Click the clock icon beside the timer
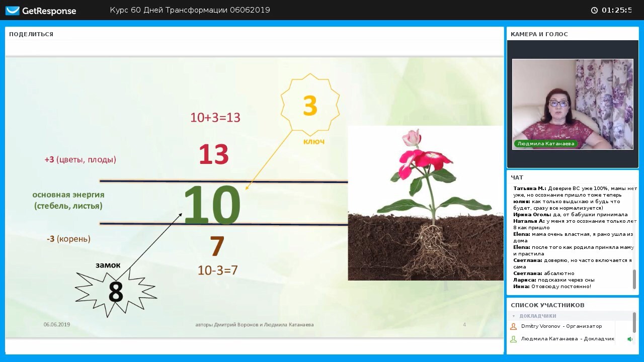The image size is (644, 362). tap(594, 10)
